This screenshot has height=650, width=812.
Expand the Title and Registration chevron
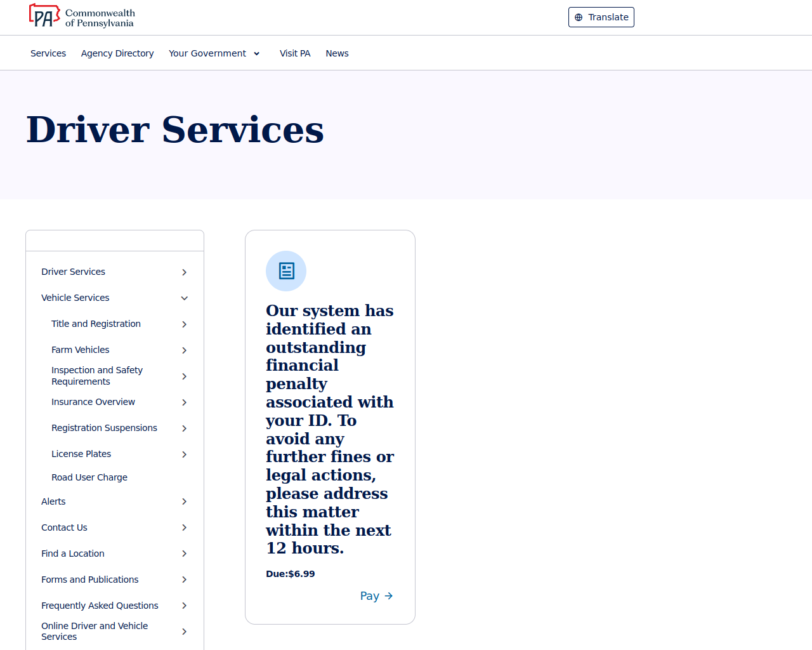(184, 324)
